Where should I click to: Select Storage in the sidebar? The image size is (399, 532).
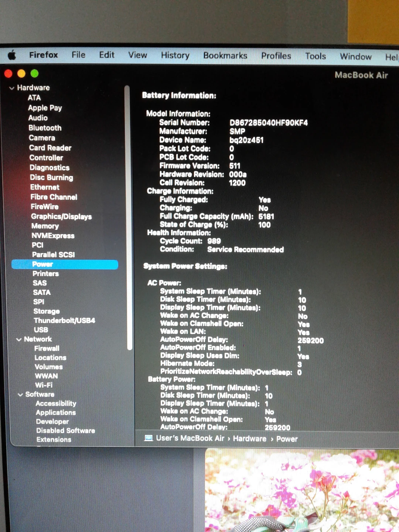pyautogui.click(x=47, y=311)
